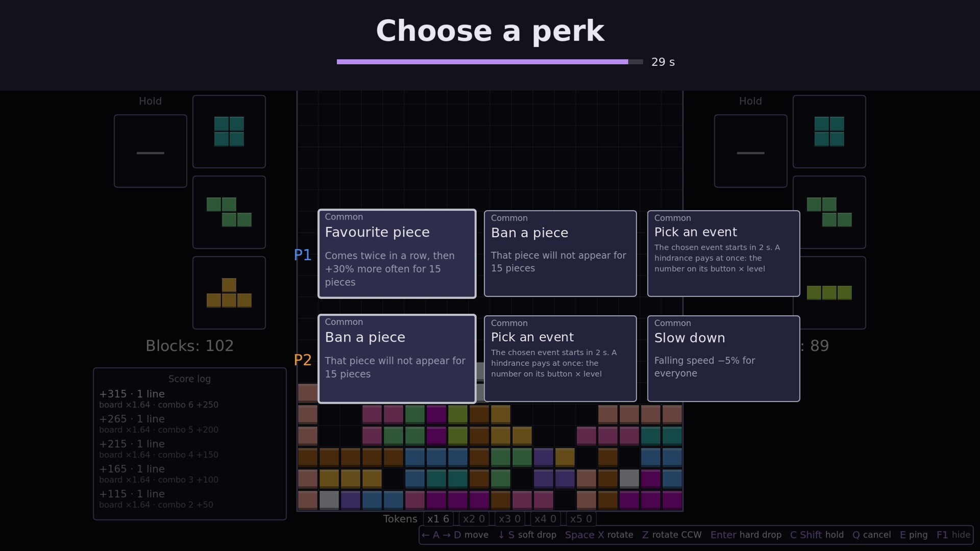Click the 29 s countdown label
The width and height of the screenshot is (980, 551).
pos(663,62)
